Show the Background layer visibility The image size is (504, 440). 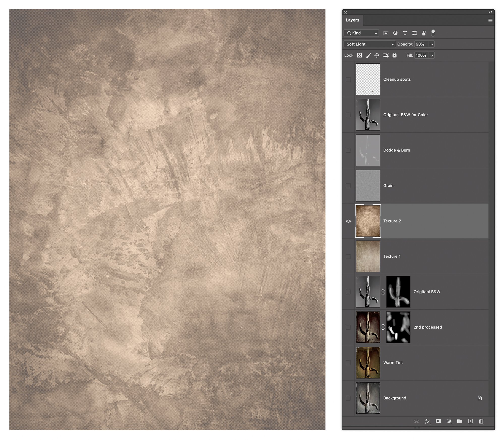348,398
